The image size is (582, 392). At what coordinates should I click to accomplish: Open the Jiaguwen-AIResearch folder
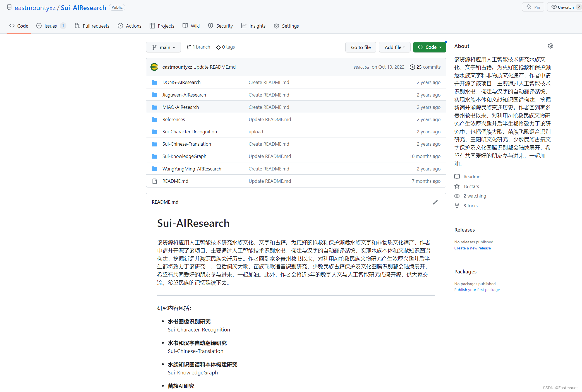[x=184, y=95]
